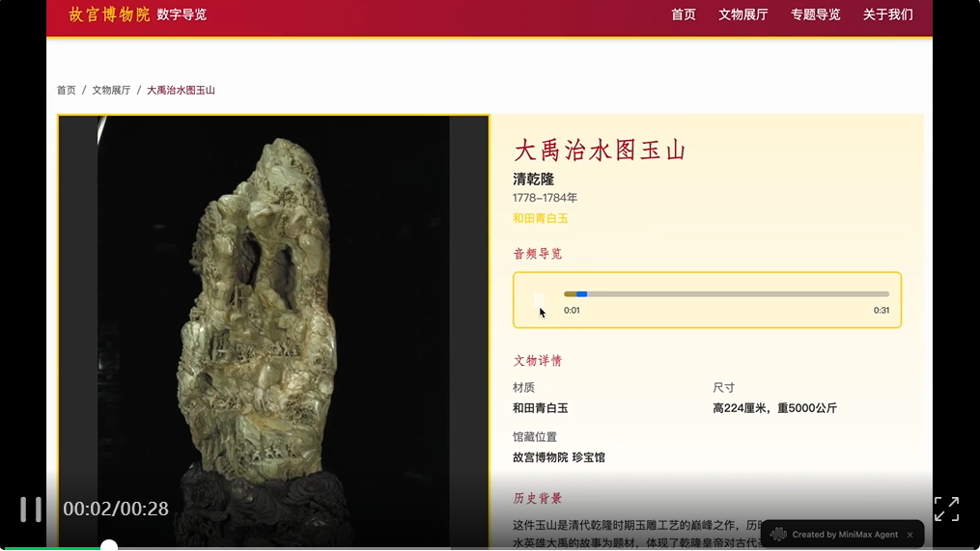Open 首页 in the top navigation
The image size is (980, 551).
pos(684,14)
